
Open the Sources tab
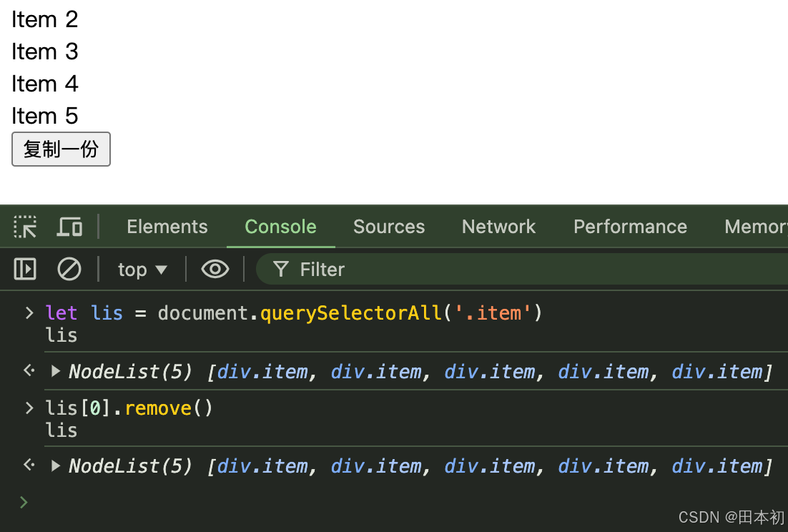coord(389,227)
